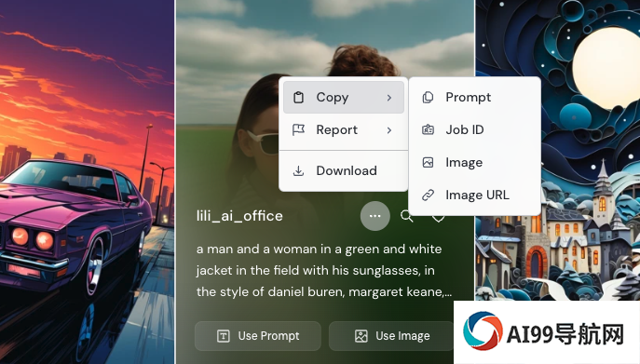Expand the chevron next to Copy
Image resolution: width=640 pixels, height=364 pixels.
click(389, 98)
